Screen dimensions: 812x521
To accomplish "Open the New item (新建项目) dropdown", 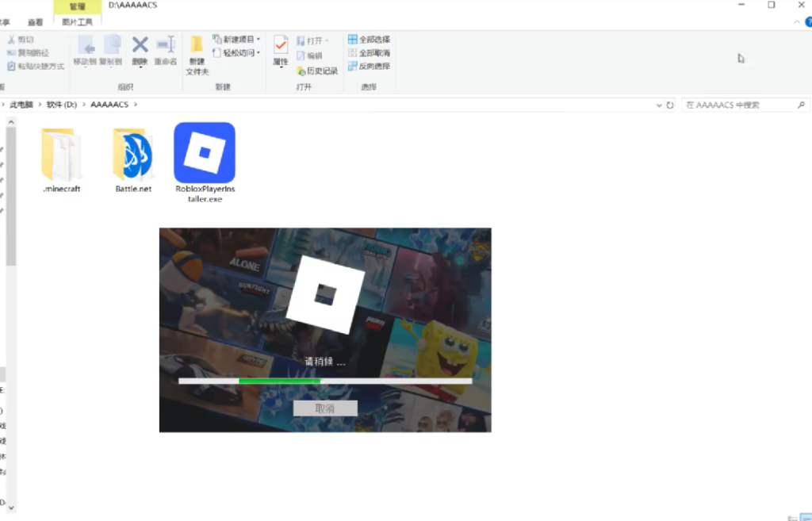I will click(236, 40).
